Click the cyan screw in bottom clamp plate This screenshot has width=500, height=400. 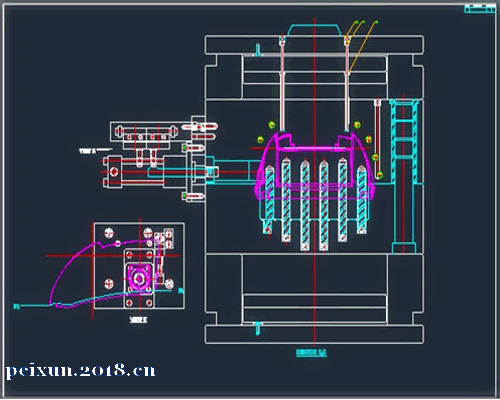(257, 328)
